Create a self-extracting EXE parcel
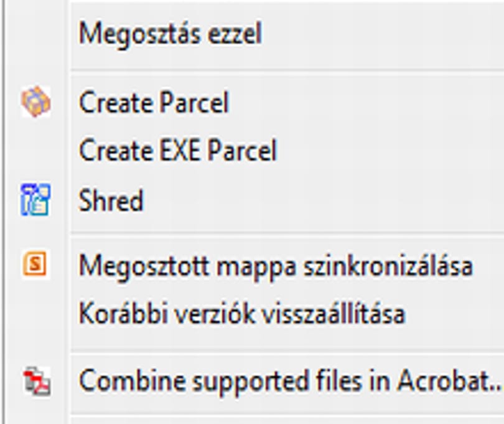The width and height of the screenshot is (504, 424). (x=178, y=150)
